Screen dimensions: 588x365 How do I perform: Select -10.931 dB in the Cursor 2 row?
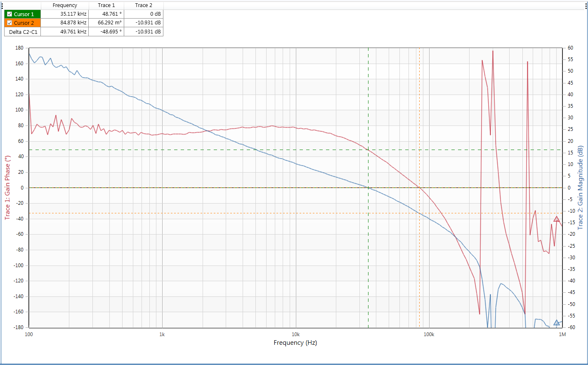click(x=144, y=23)
